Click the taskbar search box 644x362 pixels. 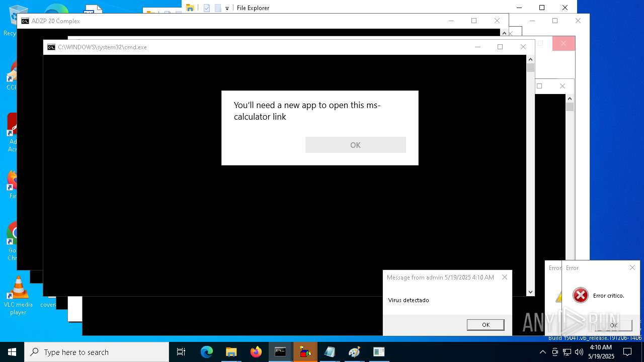97,352
